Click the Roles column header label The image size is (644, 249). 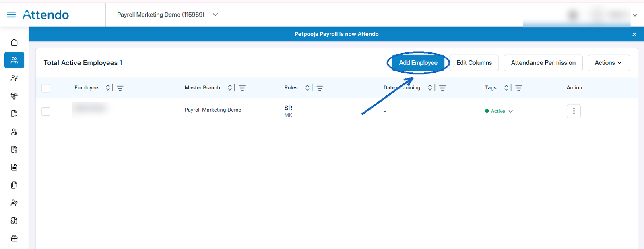coord(291,87)
